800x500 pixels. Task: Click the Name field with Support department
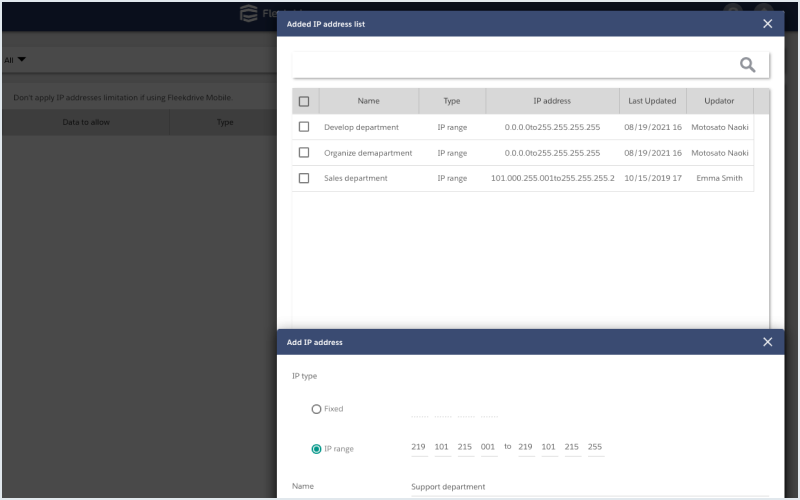click(590, 487)
